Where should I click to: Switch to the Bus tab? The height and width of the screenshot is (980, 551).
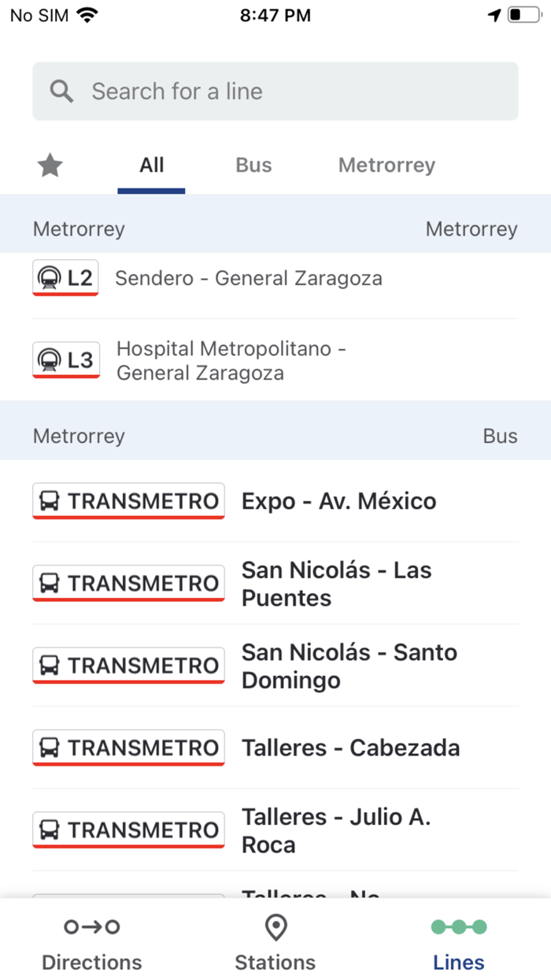pyautogui.click(x=253, y=165)
